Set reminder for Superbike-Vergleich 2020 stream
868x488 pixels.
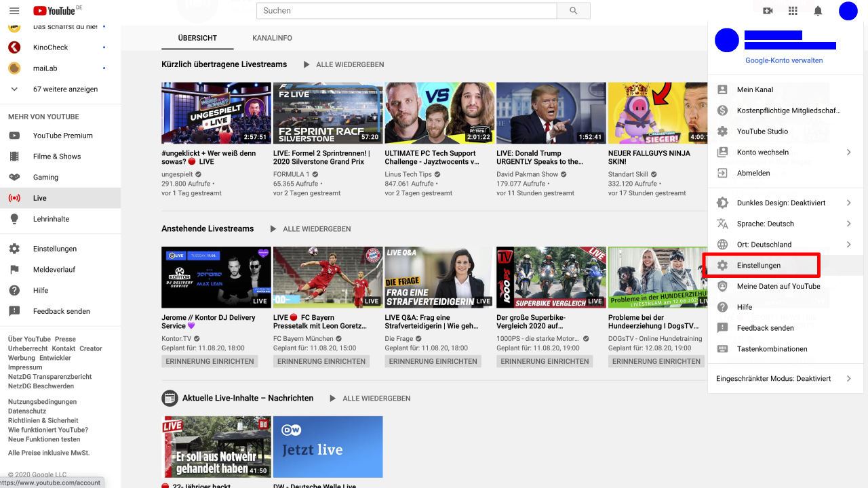tap(545, 361)
